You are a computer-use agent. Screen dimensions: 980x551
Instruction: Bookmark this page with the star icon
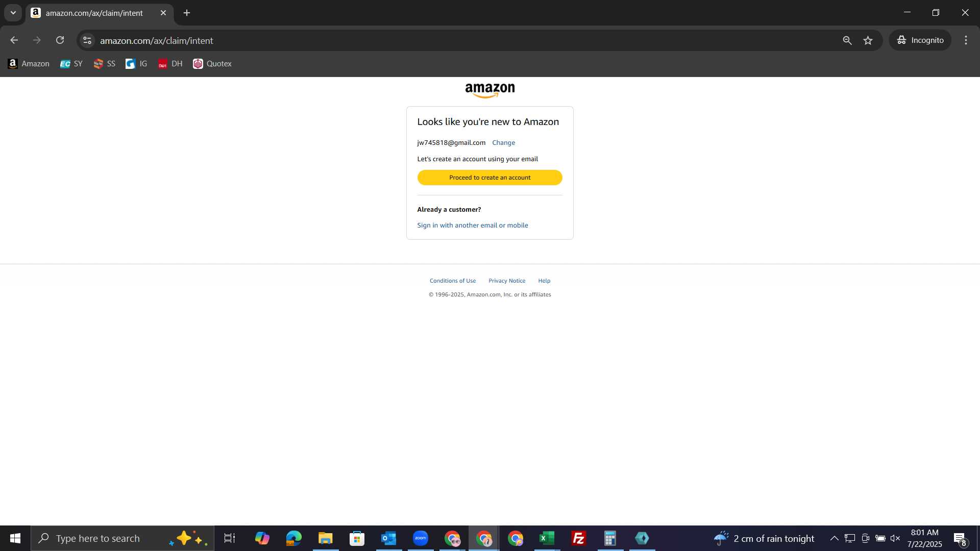[x=868, y=40]
